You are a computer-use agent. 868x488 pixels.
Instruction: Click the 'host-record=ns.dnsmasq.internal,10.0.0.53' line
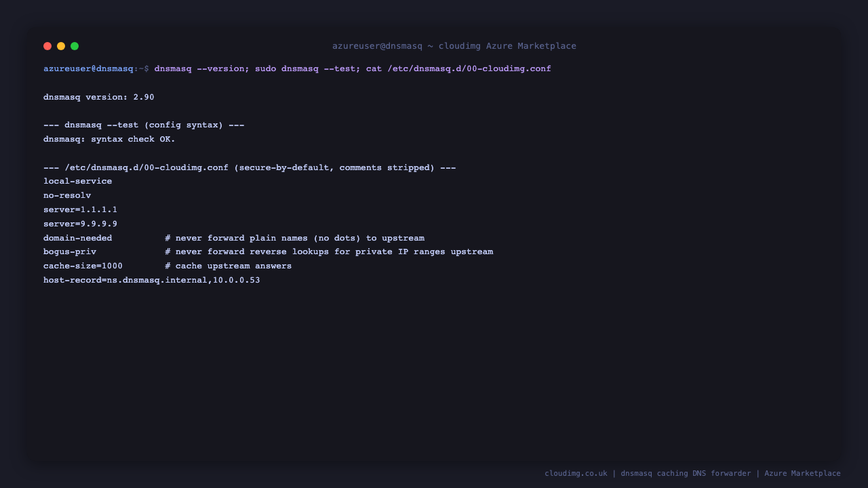[152, 280]
